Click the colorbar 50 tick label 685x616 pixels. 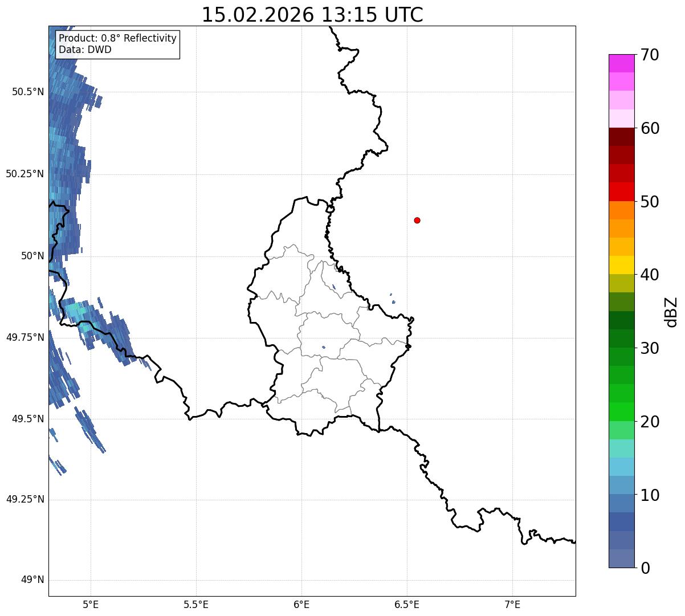pos(650,202)
